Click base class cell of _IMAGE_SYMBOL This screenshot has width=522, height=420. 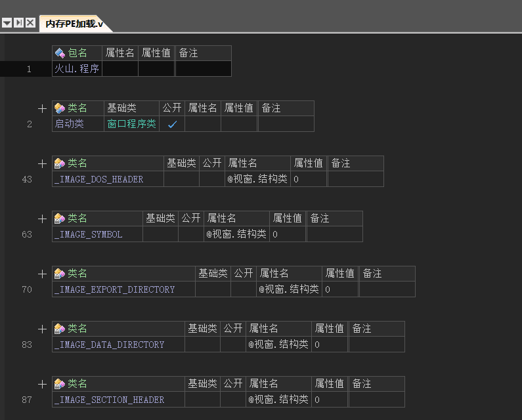tap(160, 234)
